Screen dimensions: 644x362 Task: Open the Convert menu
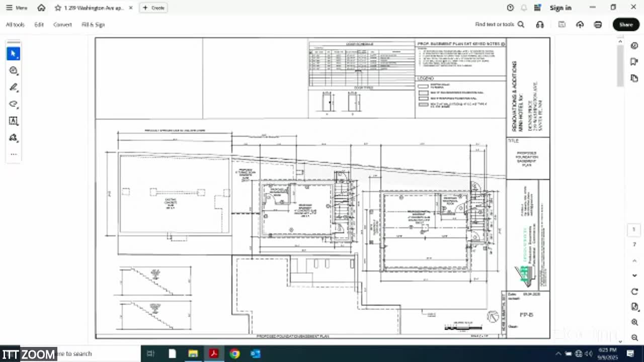tap(62, 25)
